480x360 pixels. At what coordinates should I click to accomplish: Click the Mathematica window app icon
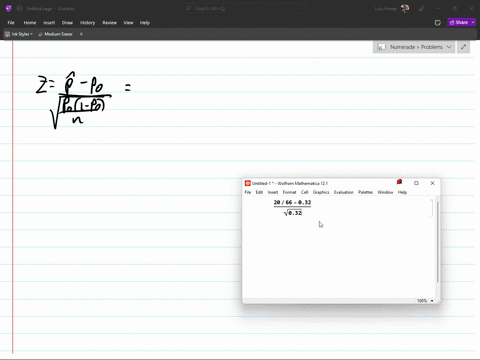click(x=247, y=183)
